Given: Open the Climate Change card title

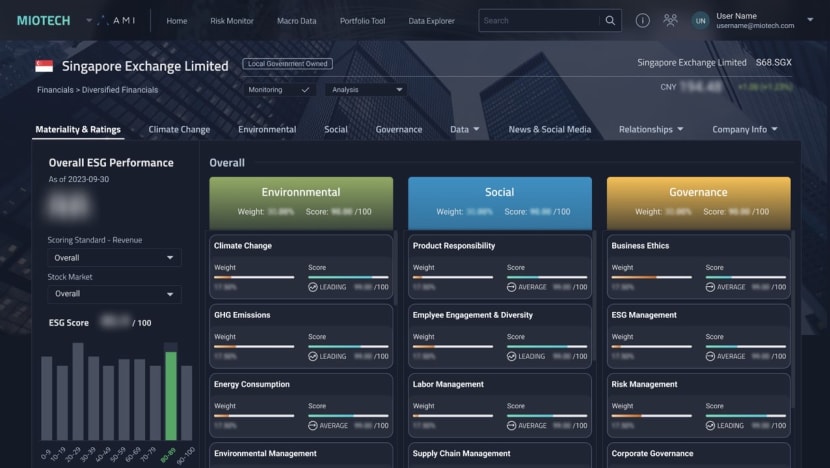Looking at the screenshot, I should coord(242,246).
